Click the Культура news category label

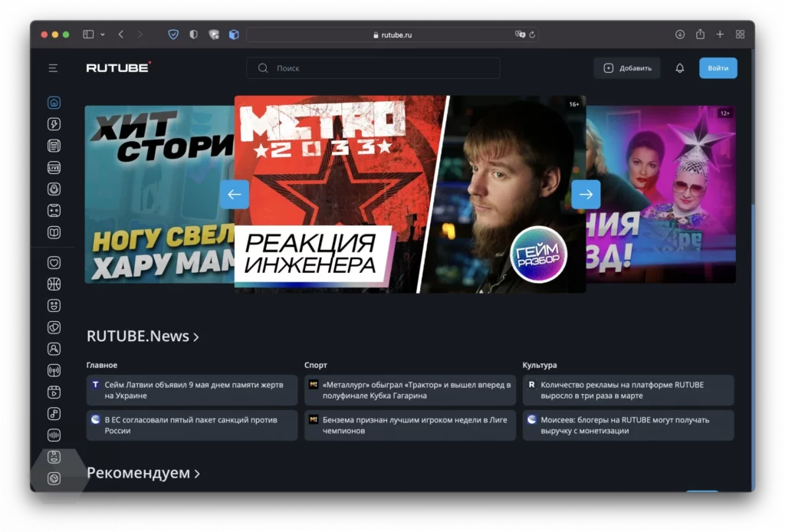540,365
